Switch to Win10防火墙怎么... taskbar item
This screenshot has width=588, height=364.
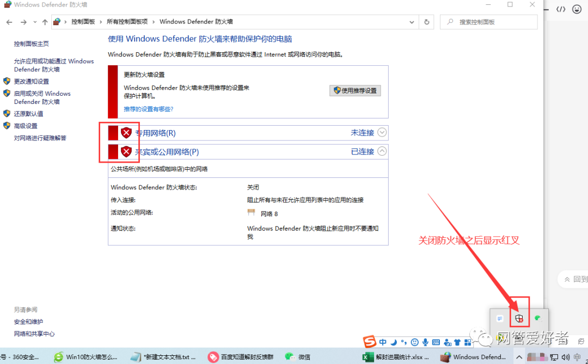click(85, 357)
